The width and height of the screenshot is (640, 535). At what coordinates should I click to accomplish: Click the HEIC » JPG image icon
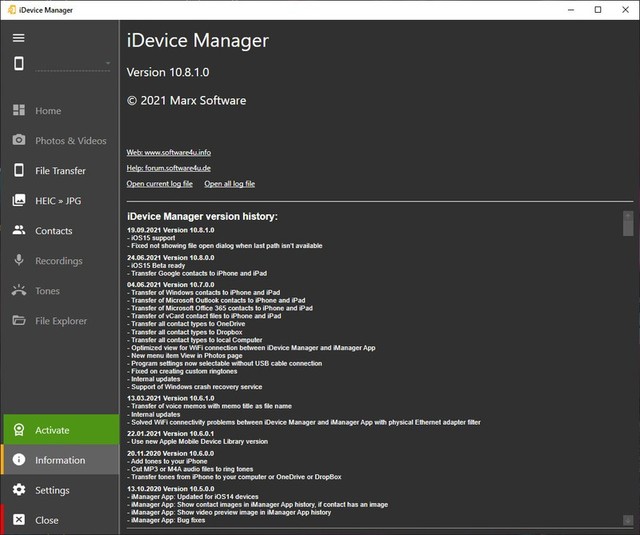pyautogui.click(x=18, y=201)
